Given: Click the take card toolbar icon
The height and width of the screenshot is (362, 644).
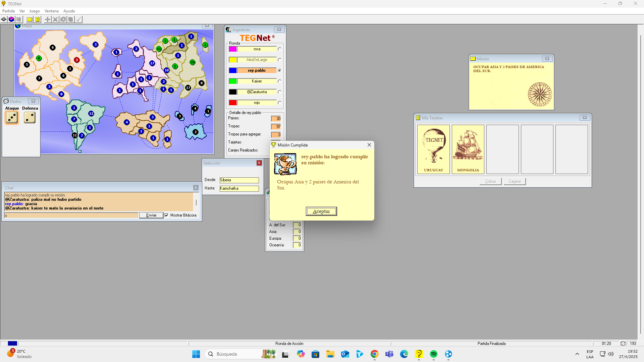Looking at the screenshot, I should [x=71, y=19].
